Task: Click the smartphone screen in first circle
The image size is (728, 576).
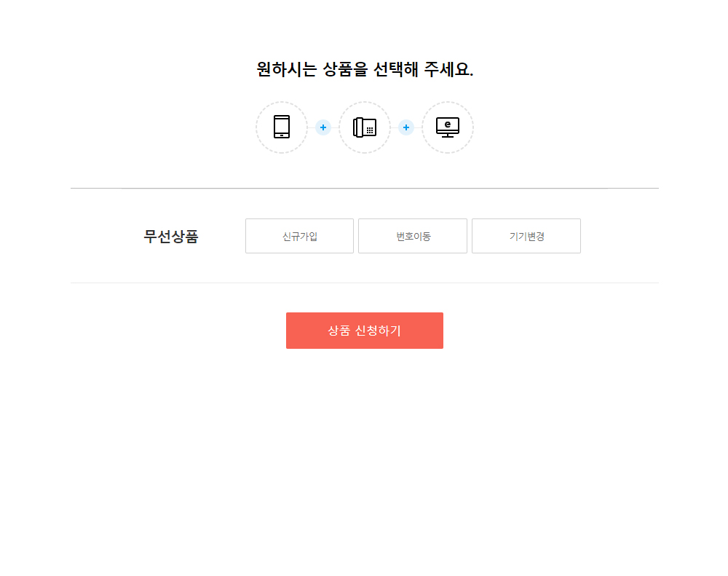Action: 281,125
